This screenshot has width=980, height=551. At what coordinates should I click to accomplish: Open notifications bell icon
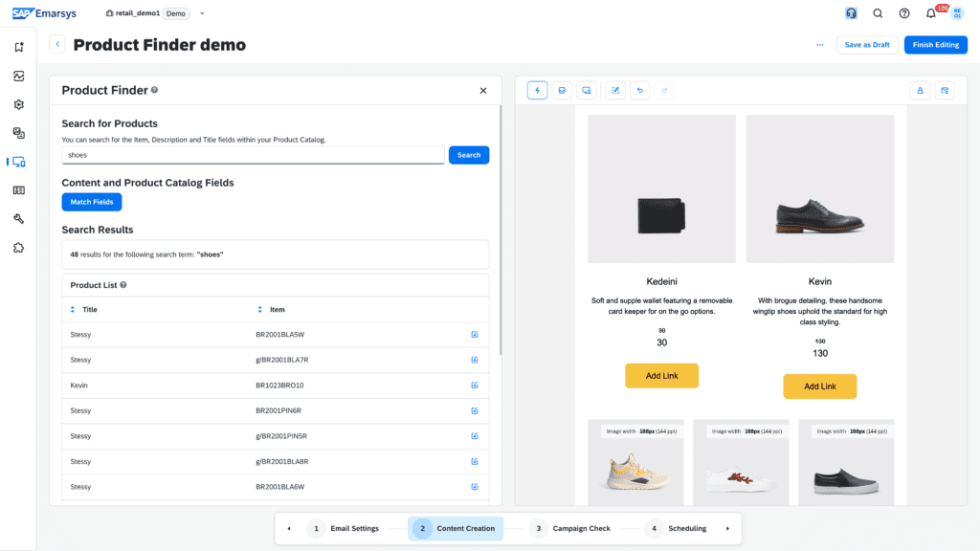tap(930, 13)
